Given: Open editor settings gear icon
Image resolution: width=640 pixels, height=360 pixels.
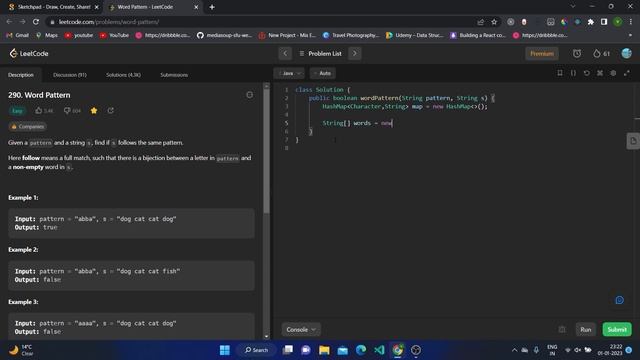Looking at the screenshot, I should tap(613, 73).
